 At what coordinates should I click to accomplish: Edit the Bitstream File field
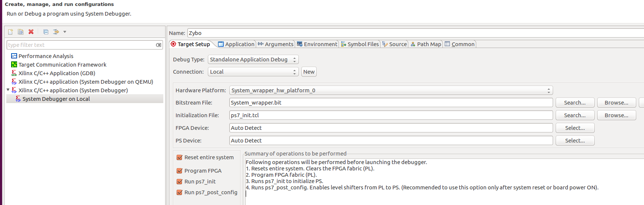(391, 103)
